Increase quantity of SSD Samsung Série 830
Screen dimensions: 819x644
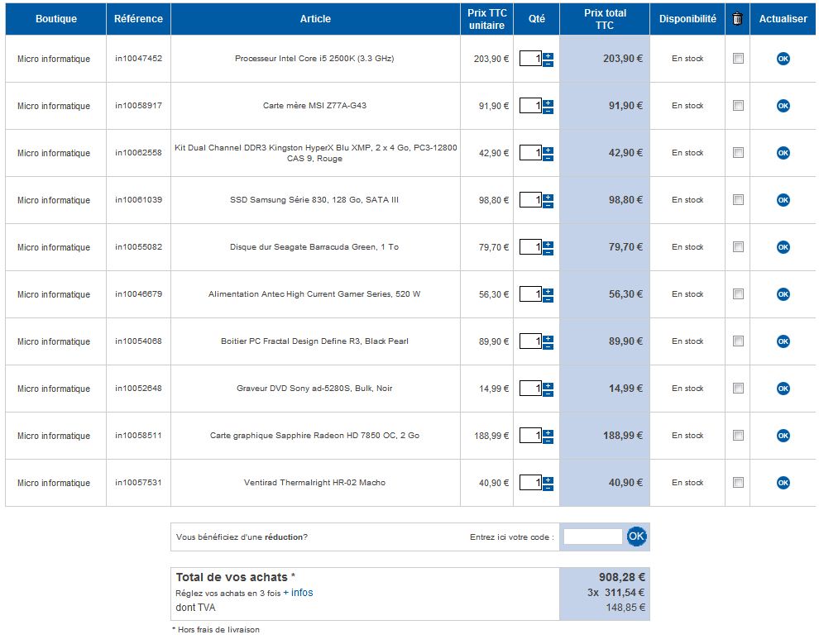click(548, 197)
